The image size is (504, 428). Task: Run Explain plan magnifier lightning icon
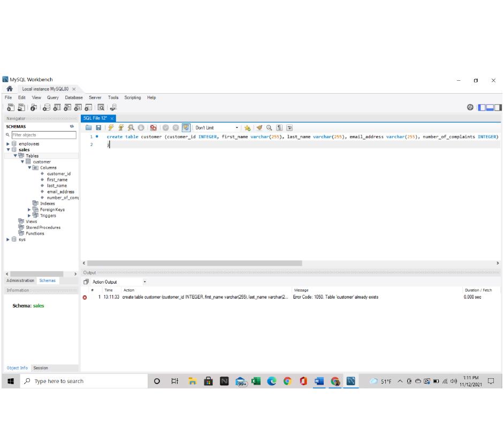[x=131, y=128]
